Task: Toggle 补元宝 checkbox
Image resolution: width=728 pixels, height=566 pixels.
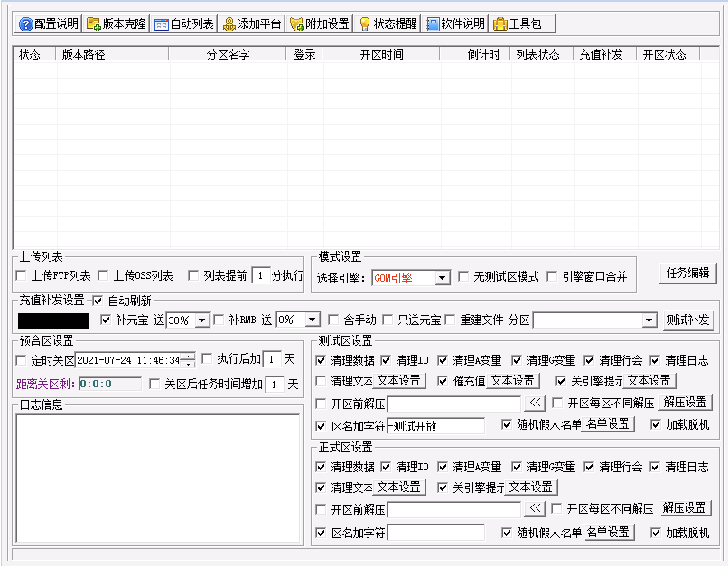Action: [x=106, y=320]
